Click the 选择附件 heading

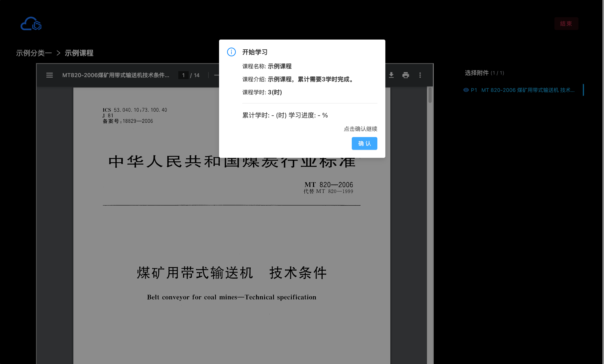pos(476,73)
